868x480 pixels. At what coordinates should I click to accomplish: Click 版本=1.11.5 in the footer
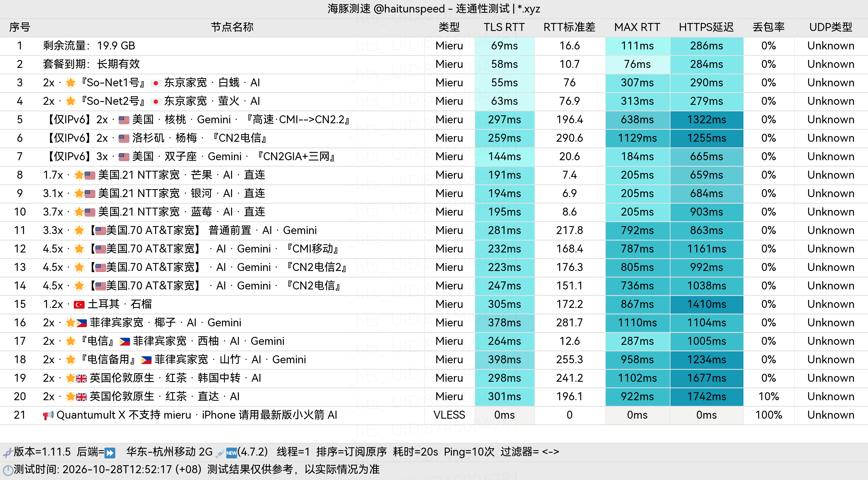point(42,452)
